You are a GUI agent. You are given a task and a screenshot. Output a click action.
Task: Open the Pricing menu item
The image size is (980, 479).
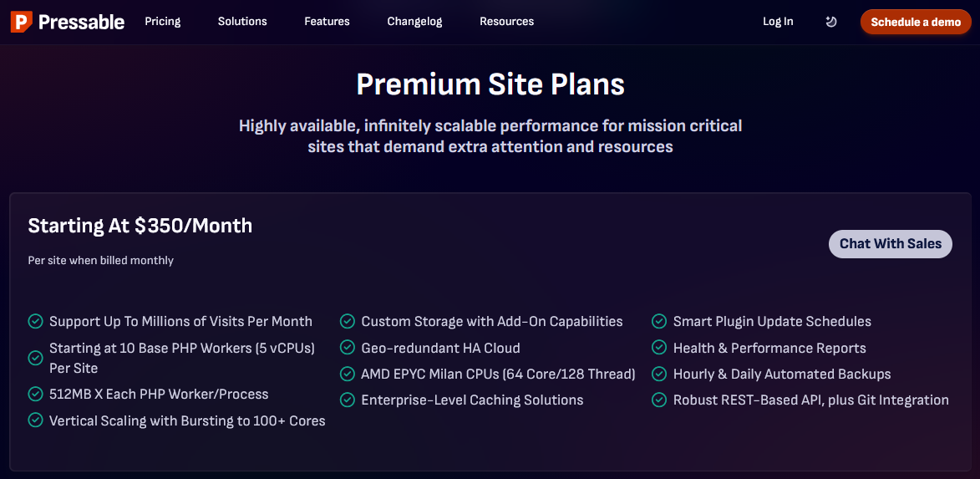(x=162, y=22)
